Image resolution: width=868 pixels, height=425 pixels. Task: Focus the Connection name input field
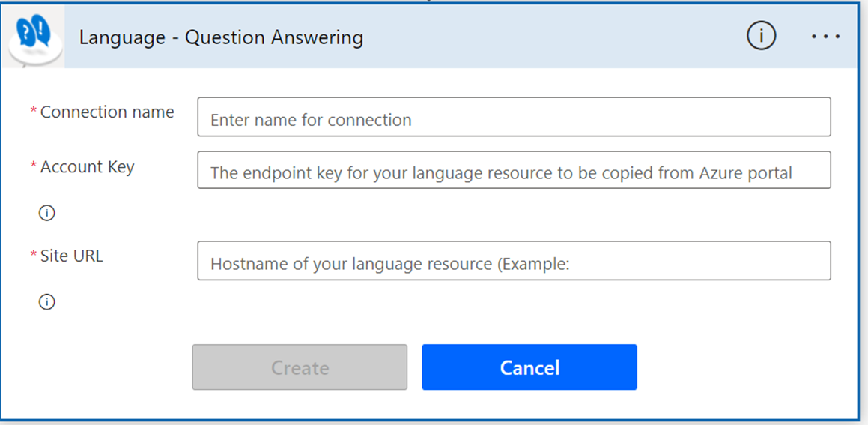514,118
